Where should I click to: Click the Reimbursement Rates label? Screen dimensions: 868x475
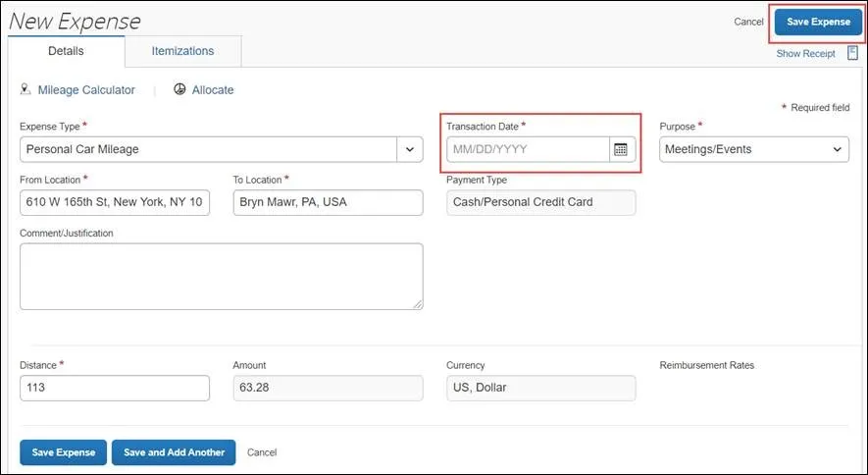coord(706,365)
